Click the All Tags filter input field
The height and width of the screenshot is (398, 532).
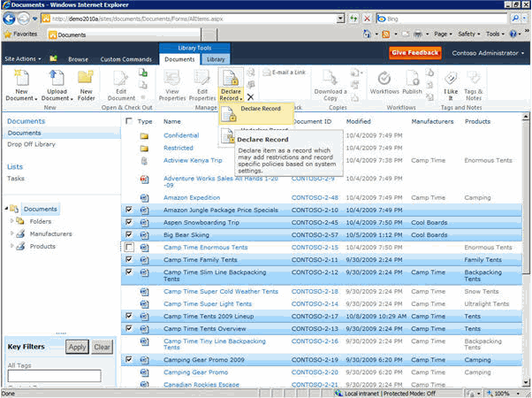tap(54, 376)
